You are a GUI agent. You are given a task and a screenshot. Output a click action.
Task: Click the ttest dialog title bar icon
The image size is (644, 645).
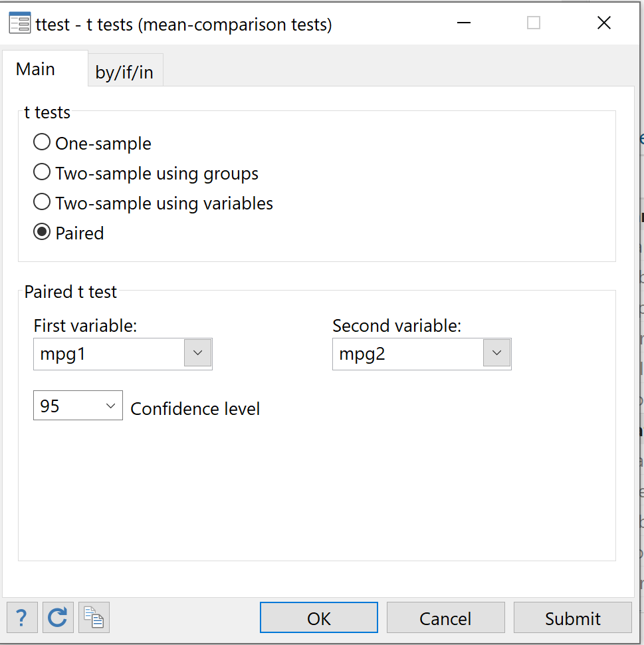click(20, 23)
